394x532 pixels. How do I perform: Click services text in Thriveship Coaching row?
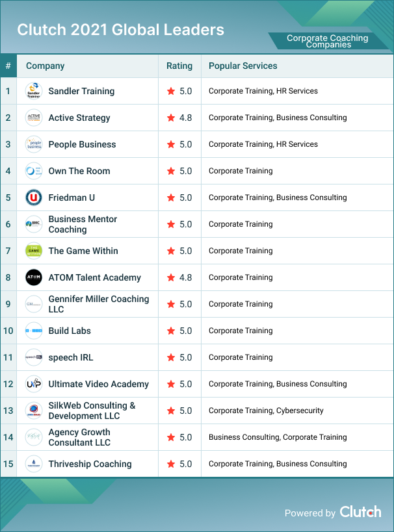click(x=278, y=464)
